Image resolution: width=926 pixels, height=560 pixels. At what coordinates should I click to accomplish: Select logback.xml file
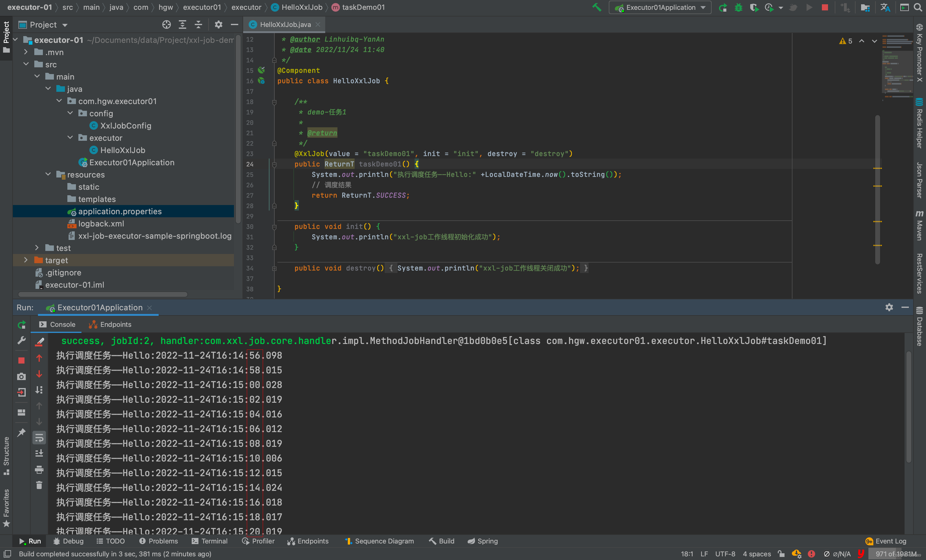pos(101,223)
